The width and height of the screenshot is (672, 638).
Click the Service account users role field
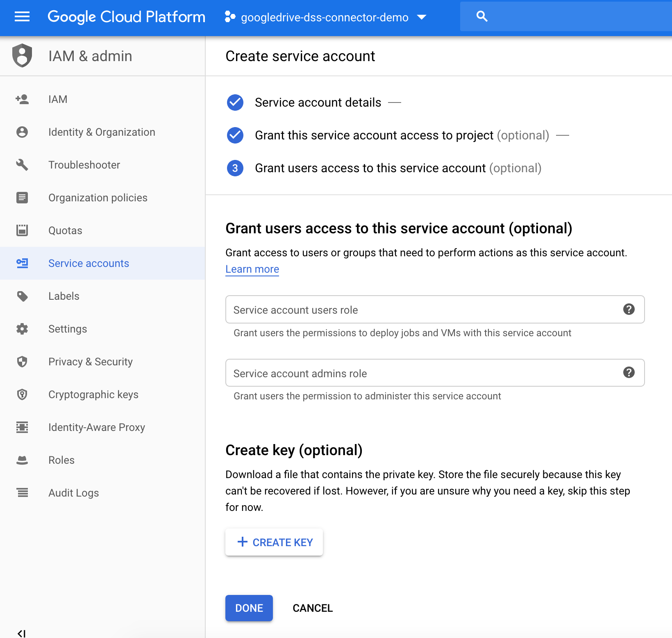435,310
